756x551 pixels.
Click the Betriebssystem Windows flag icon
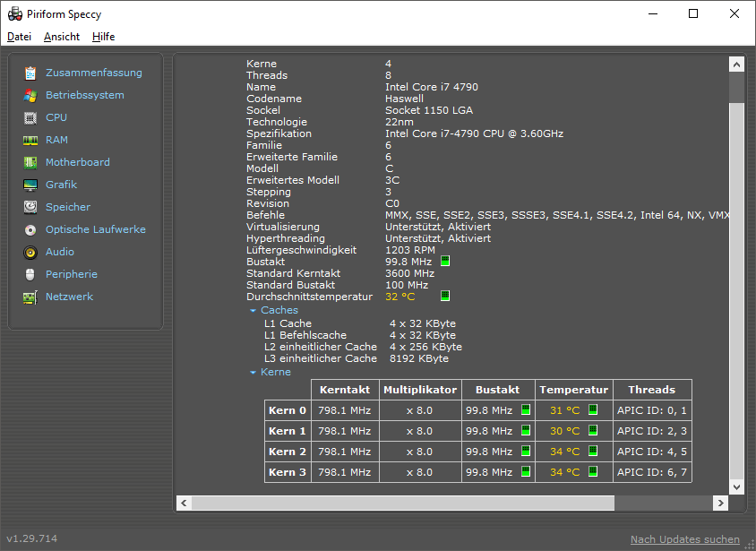30,96
